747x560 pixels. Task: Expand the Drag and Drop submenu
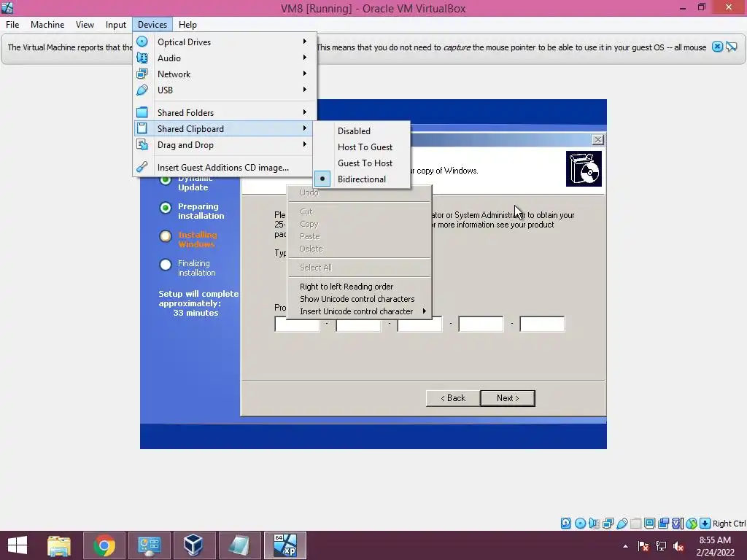[305, 144]
